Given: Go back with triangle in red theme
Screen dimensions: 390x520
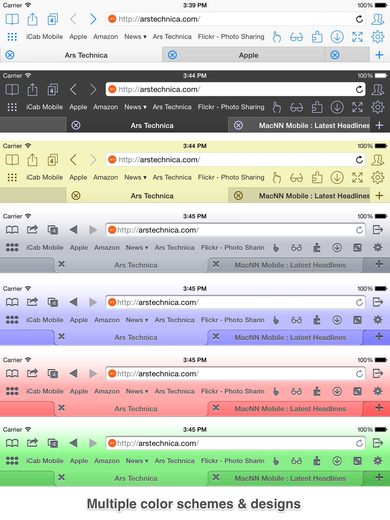Looking at the screenshot, I should coord(73,373).
